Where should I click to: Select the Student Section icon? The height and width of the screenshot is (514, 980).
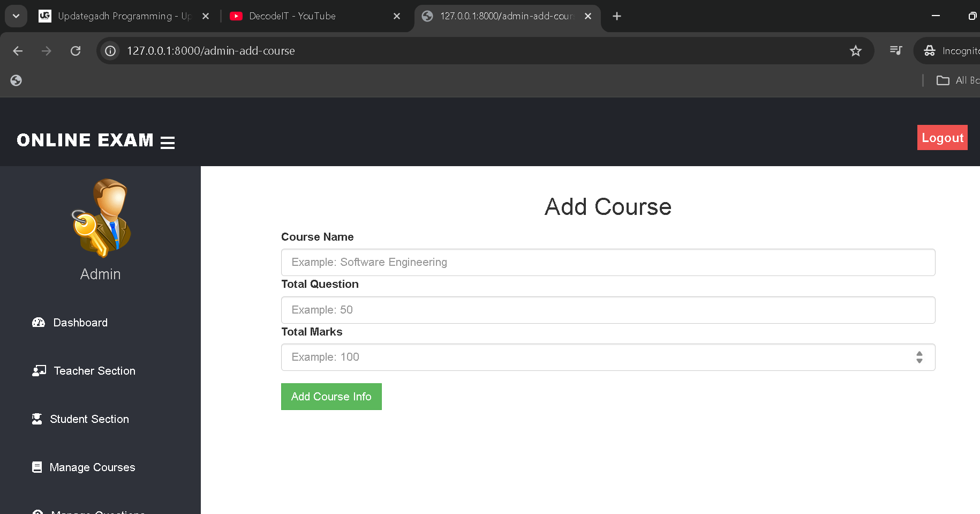[x=37, y=419]
